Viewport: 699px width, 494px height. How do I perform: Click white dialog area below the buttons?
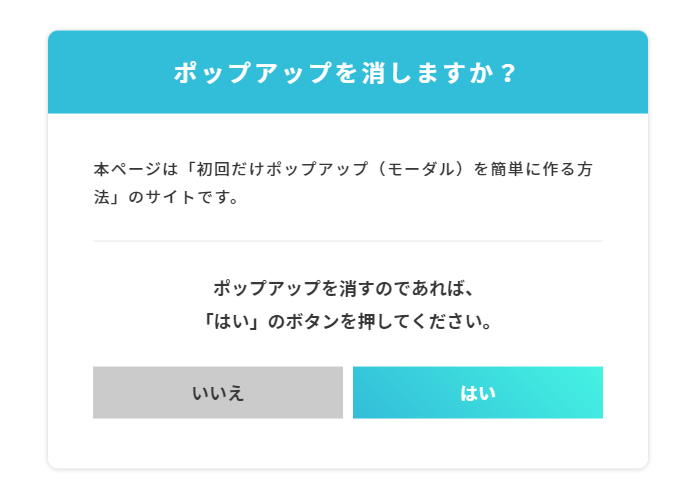pyautogui.click(x=347, y=443)
